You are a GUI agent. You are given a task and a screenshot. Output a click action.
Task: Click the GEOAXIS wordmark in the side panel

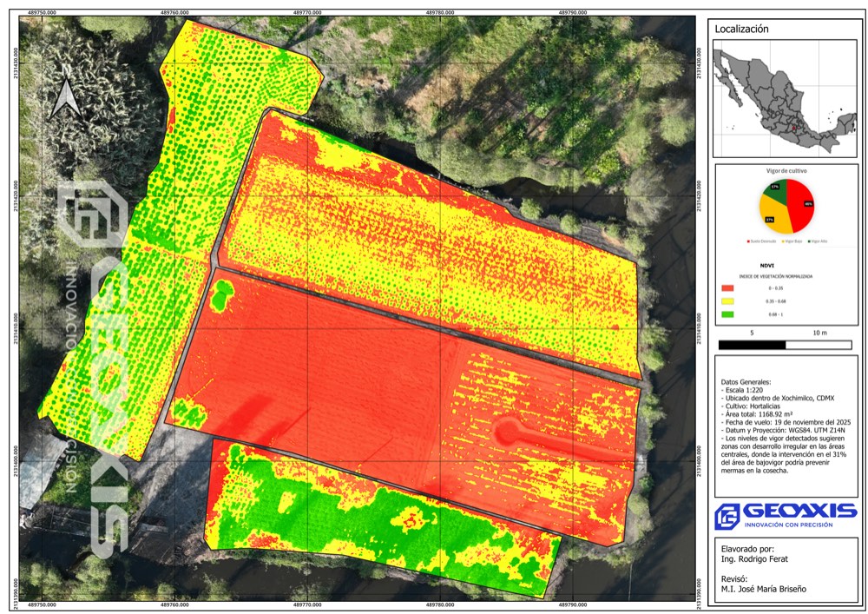tap(799, 511)
